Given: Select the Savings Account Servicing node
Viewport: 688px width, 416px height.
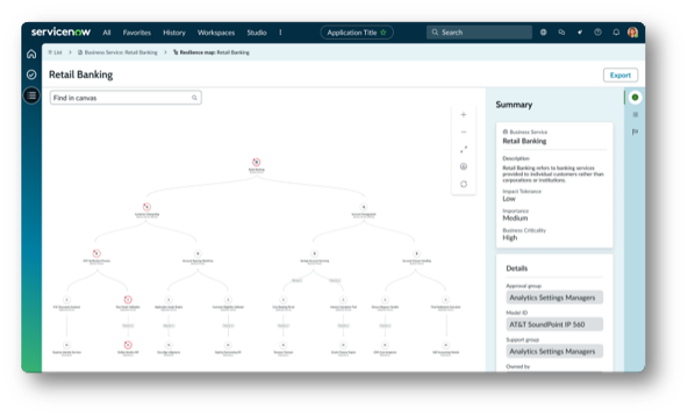Looking at the screenshot, I should pos(314,253).
